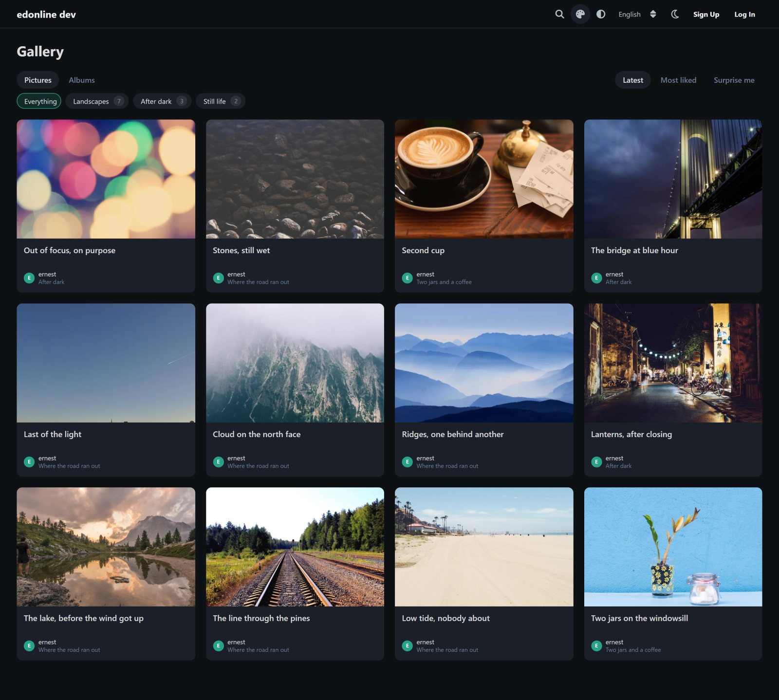This screenshot has height=700, width=779.
Task: Open album link 'Two jars and a coffee' under Second cup
Action: [x=444, y=282]
